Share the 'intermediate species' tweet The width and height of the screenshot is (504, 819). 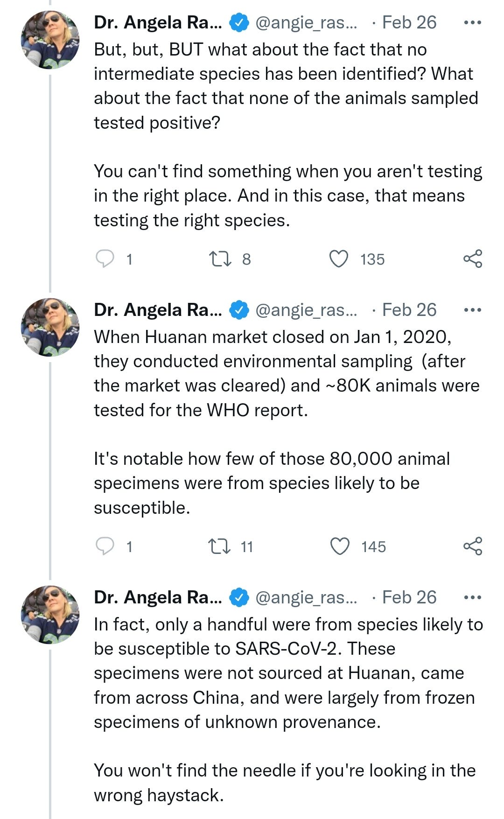point(472,259)
